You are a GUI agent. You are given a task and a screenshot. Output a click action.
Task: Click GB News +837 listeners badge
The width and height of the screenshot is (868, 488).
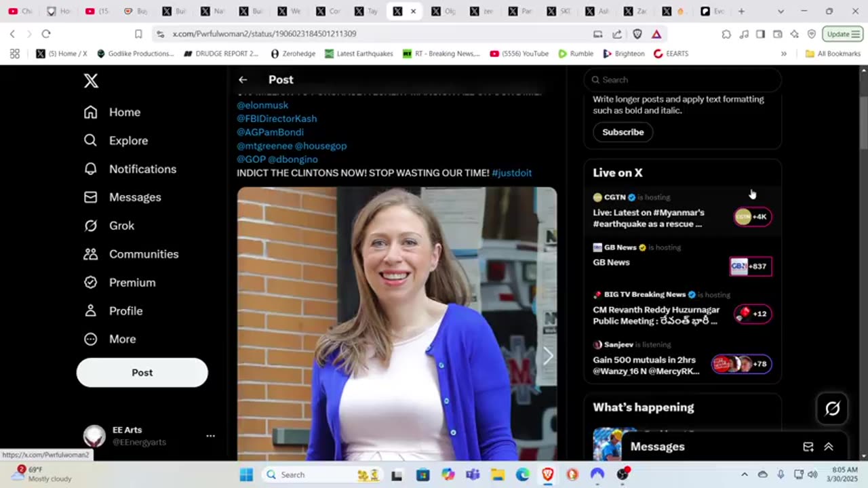click(751, 266)
